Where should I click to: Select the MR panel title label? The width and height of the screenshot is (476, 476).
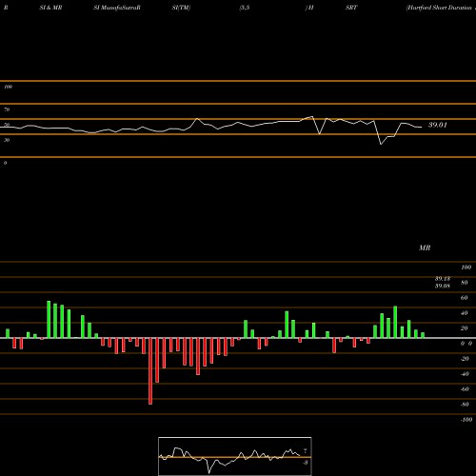pyautogui.click(x=425, y=248)
